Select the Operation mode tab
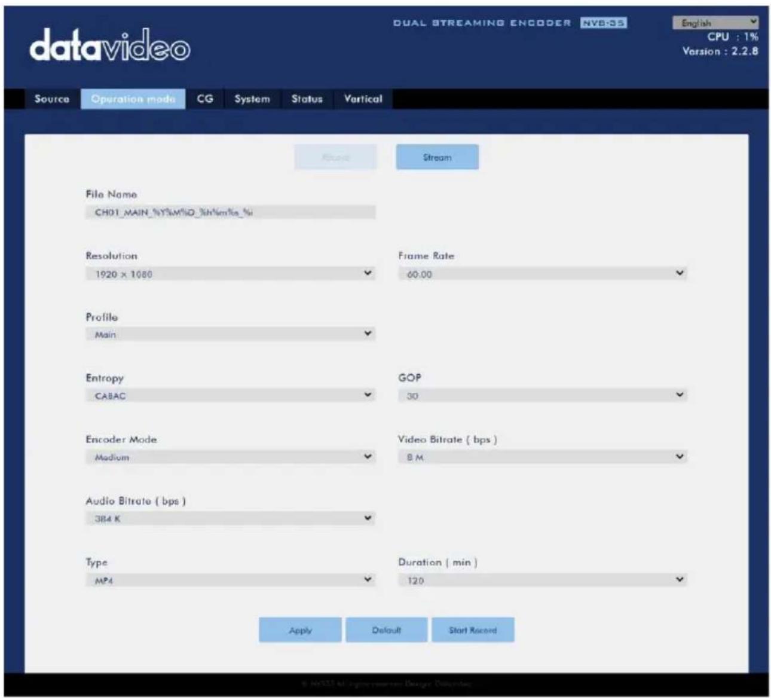Viewport: 771px width, 700px height. [x=133, y=99]
